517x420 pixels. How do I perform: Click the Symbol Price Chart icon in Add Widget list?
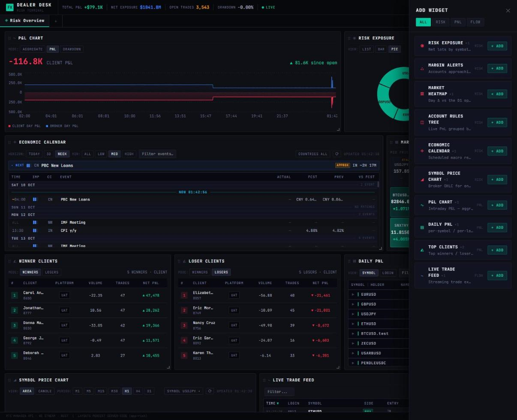422,180
